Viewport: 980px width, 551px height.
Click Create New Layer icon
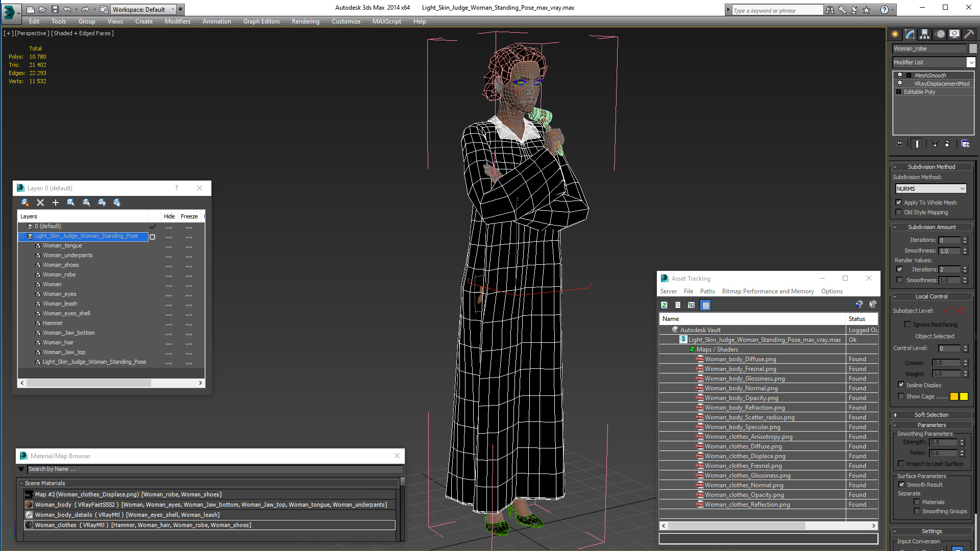(24, 203)
